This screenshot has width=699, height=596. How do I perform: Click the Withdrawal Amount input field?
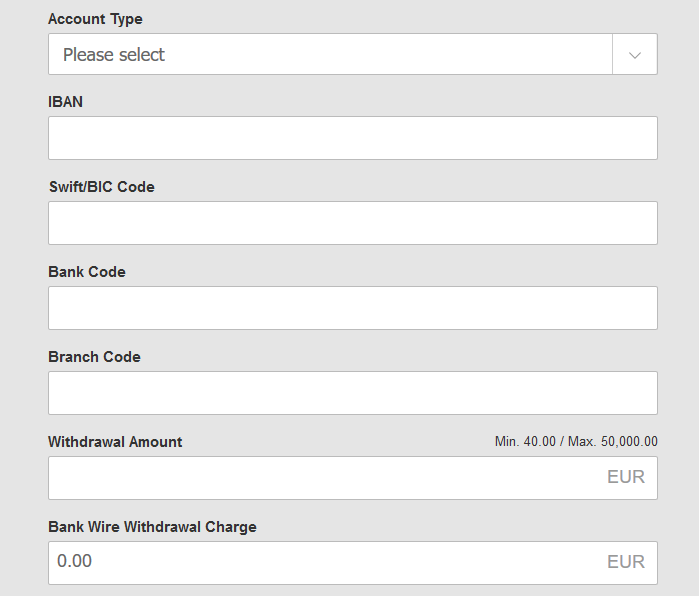[320, 478]
